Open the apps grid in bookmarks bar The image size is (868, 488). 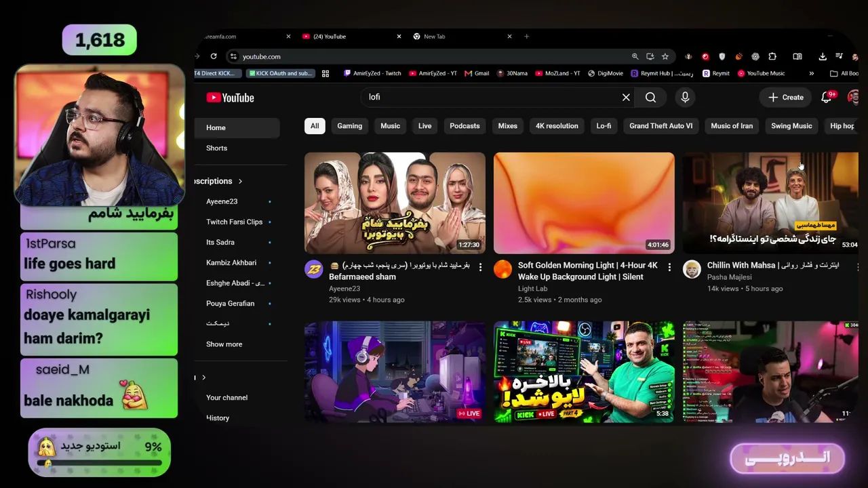325,73
